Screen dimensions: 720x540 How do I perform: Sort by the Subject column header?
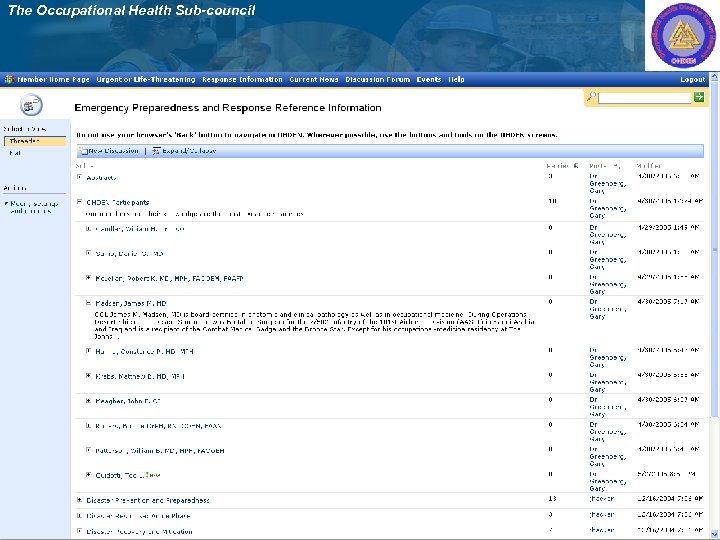pyautogui.click(x=84, y=166)
